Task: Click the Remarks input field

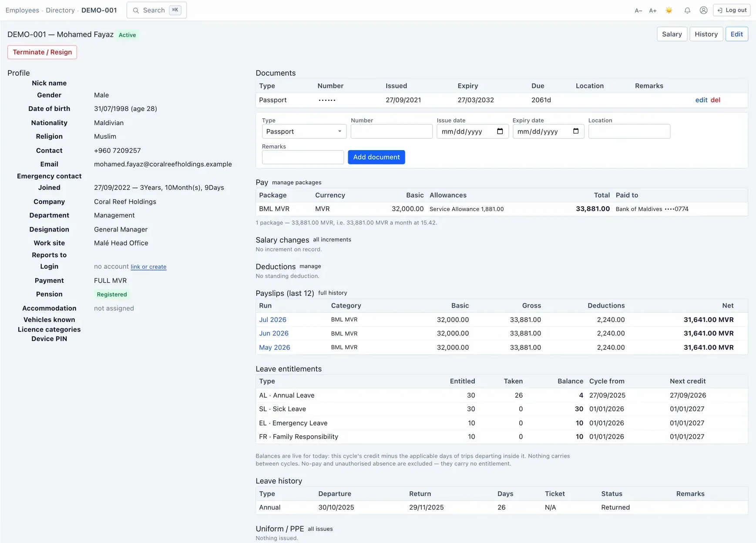Action: pos(302,157)
